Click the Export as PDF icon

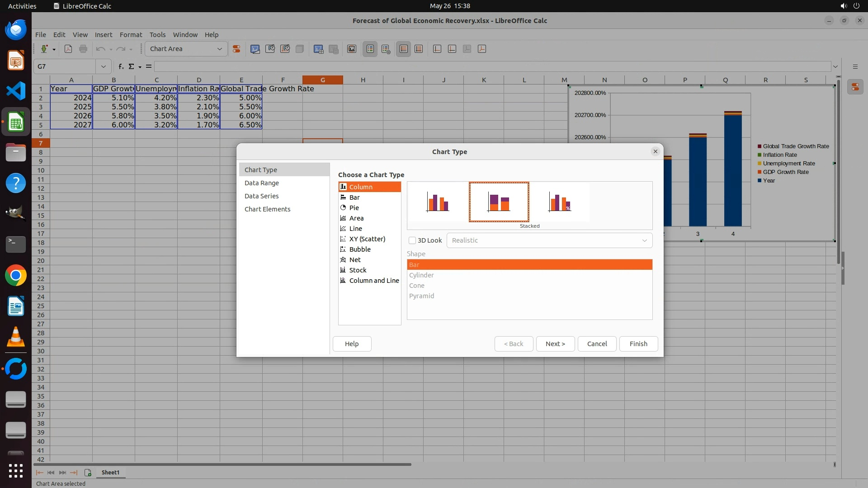[68, 49]
